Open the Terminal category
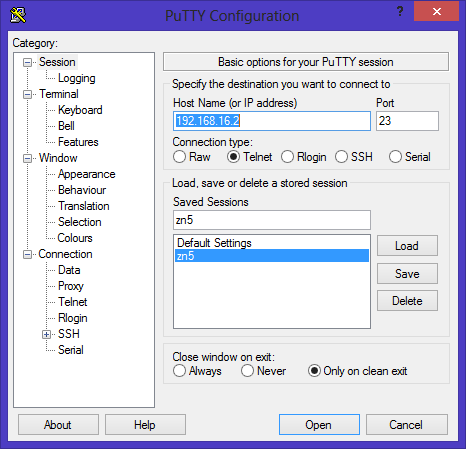The height and width of the screenshot is (449, 466). 59,94
